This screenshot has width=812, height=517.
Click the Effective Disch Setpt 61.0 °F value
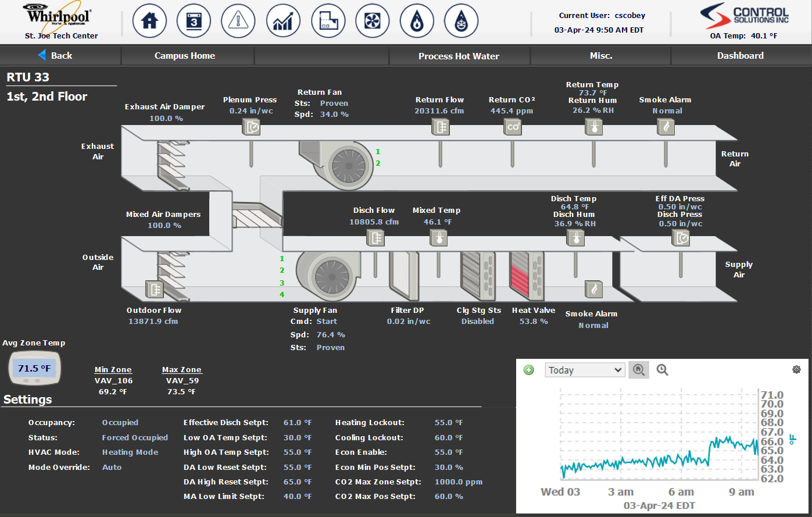coord(298,423)
